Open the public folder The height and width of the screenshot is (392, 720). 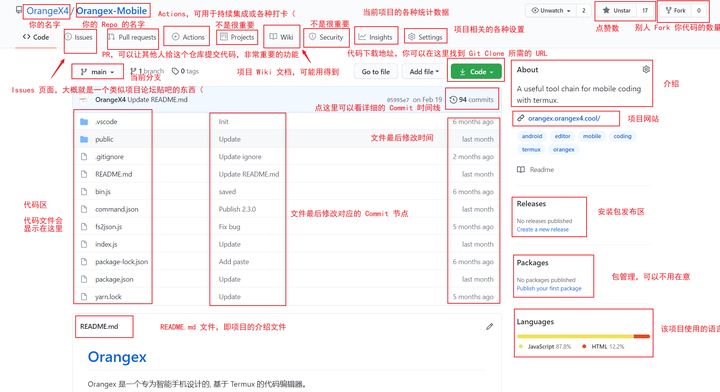point(104,139)
